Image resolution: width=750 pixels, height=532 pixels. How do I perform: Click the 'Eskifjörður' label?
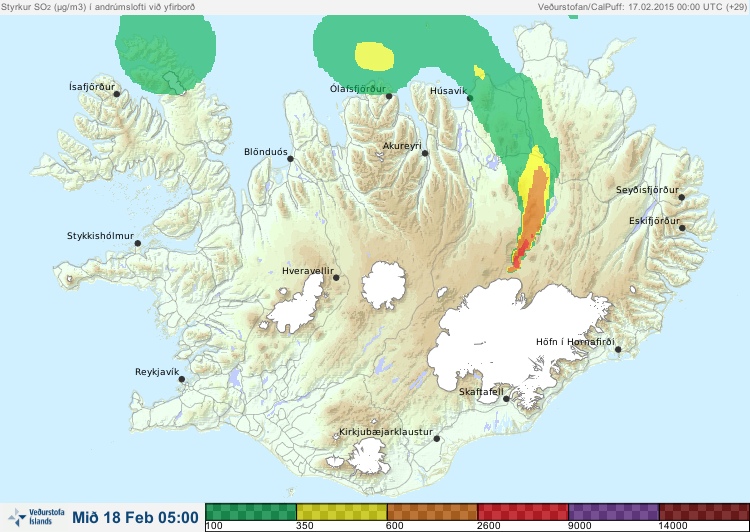[x=654, y=221]
